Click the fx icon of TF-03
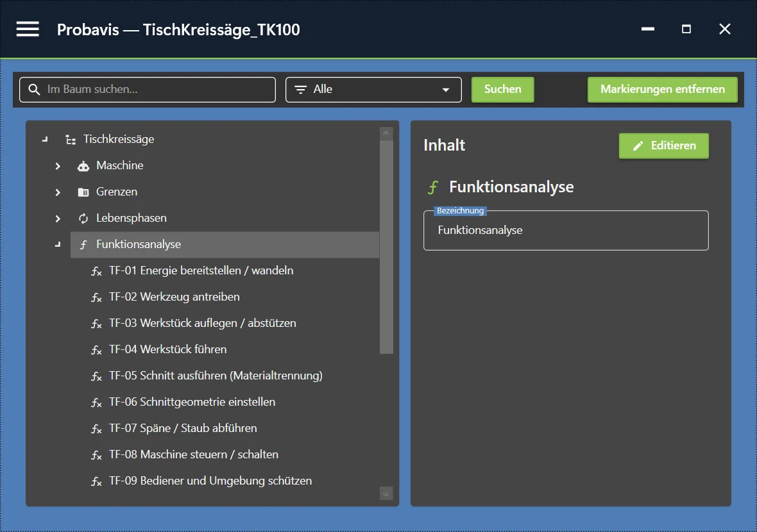 [x=97, y=324]
